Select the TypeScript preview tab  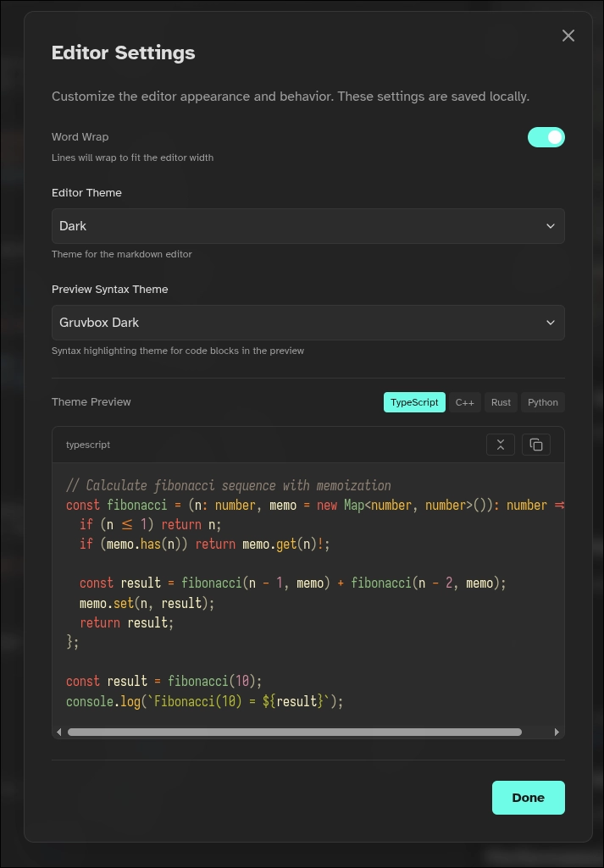[x=414, y=402]
